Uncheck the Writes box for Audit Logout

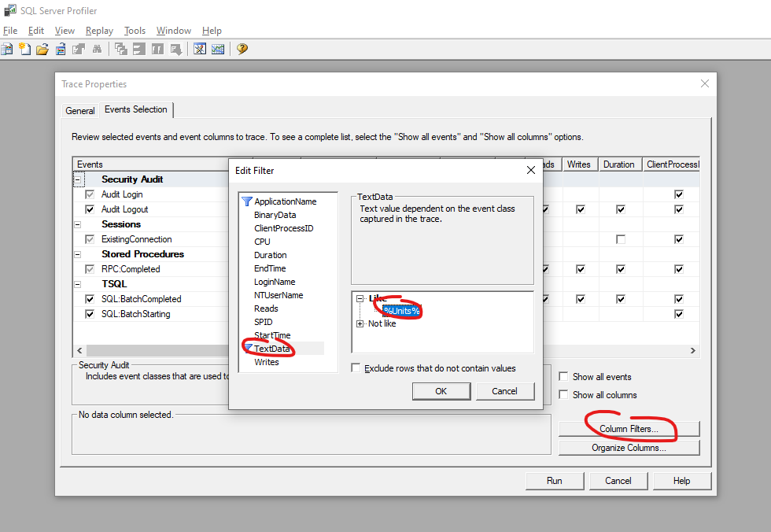click(x=581, y=209)
